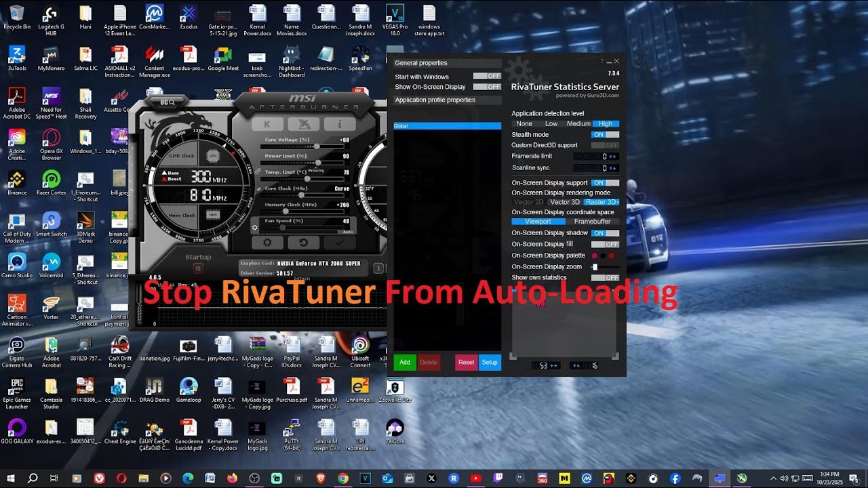
Task: Open Epic Games Launcher desktop icon
Action: [x=17, y=394]
